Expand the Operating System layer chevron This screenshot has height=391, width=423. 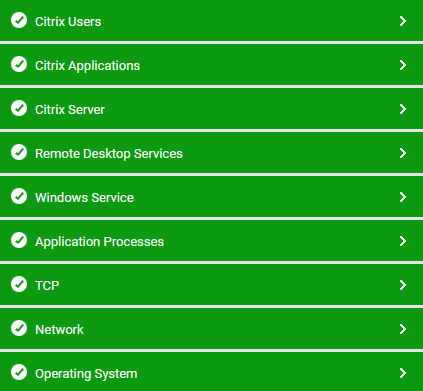click(403, 373)
